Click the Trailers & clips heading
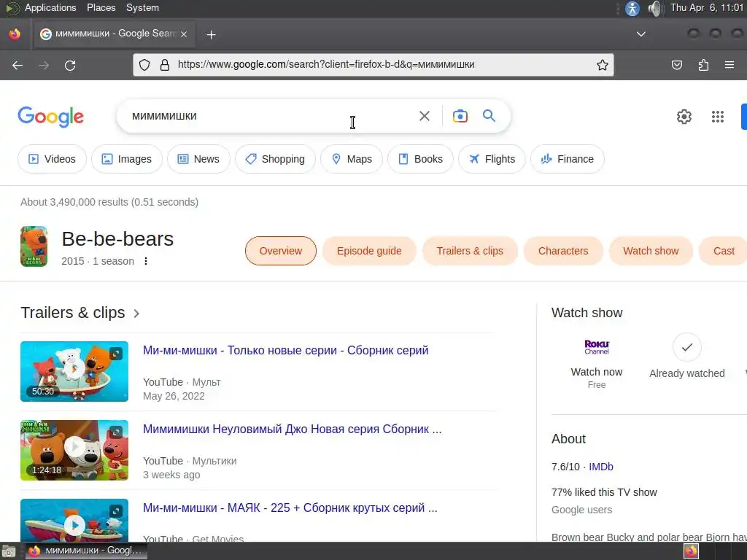Screen dimensions: 747x560 [x=72, y=313]
